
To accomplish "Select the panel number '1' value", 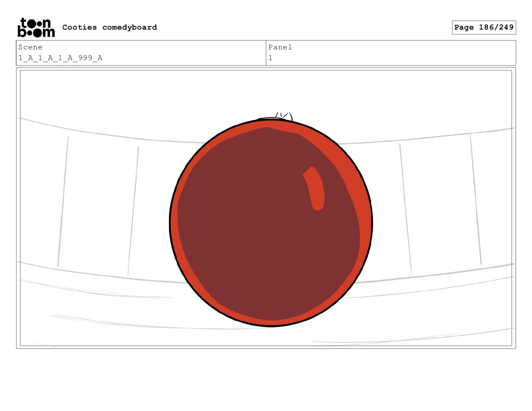I will (270, 58).
